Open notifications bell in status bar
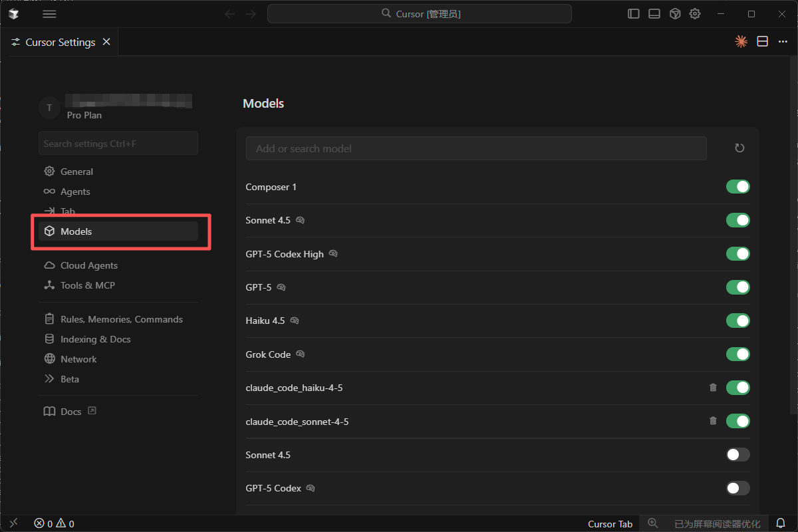This screenshot has height=532, width=798. [781, 523]
